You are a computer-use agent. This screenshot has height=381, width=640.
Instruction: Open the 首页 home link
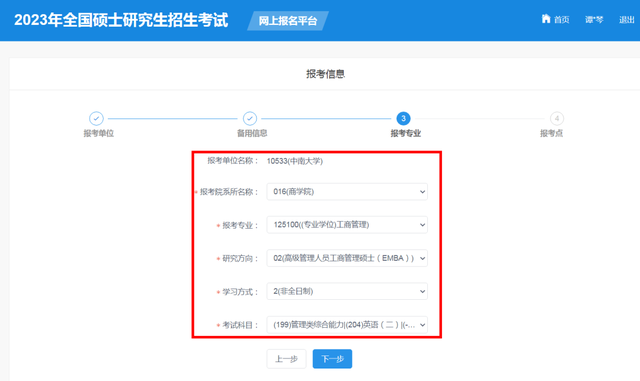point(561,20)
